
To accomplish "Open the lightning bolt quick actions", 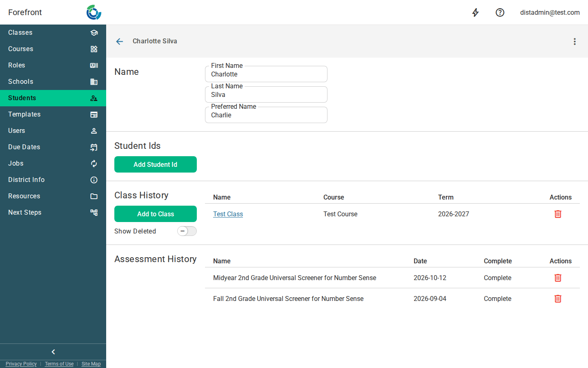I will pyautogui.click(x=475, y=13).
